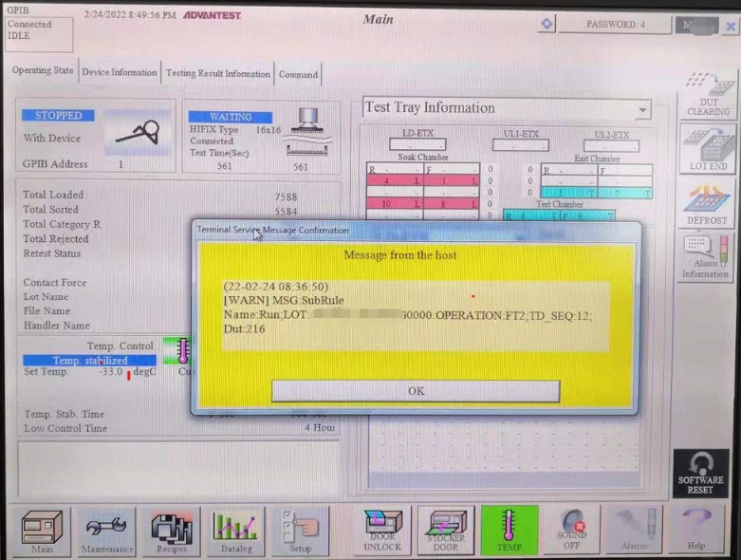Toggle the green TEMP control button
Viewport: 741px width, 560px height.
pyautogui.click(x=509, y=531)
